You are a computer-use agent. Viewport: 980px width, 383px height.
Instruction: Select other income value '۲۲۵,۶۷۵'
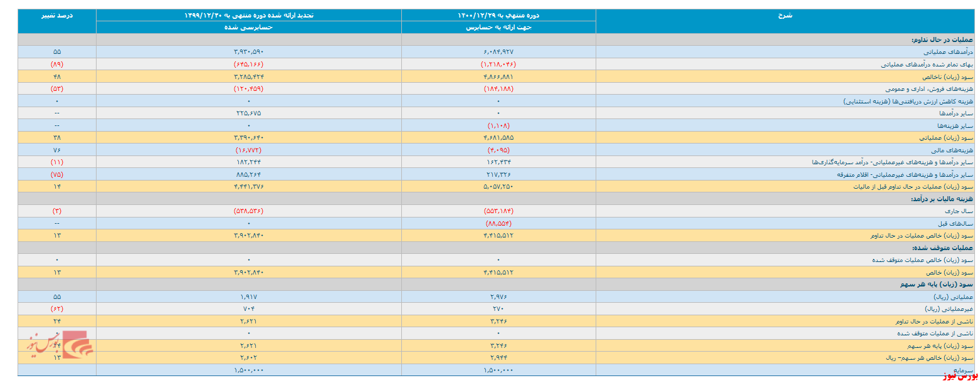pos(249,113)
